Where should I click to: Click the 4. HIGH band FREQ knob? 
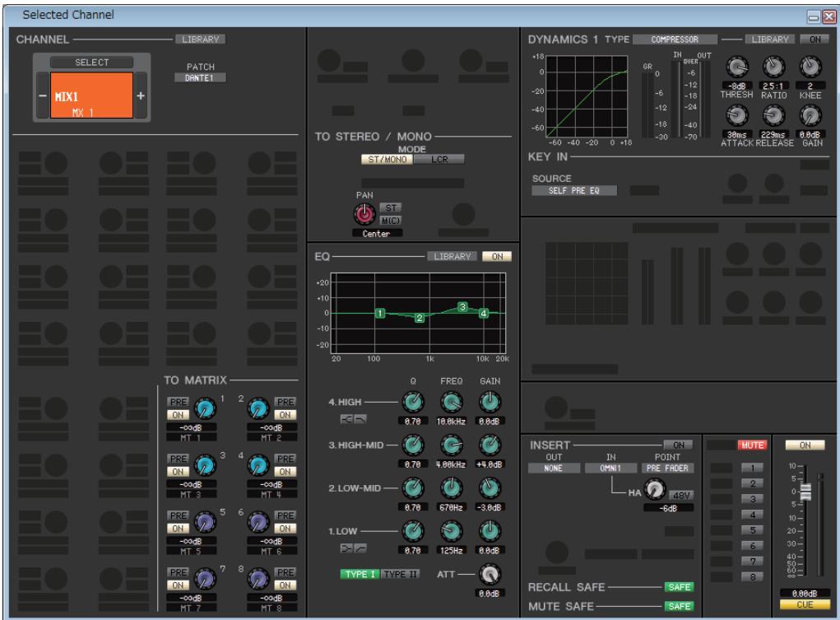click(451, 403)
